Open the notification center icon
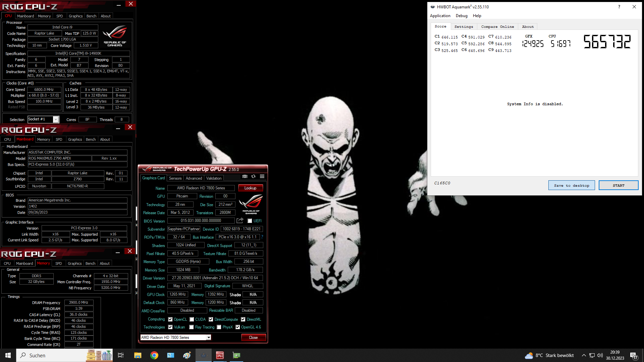Screen dimensions: 644x362 (x=634, y=356)
